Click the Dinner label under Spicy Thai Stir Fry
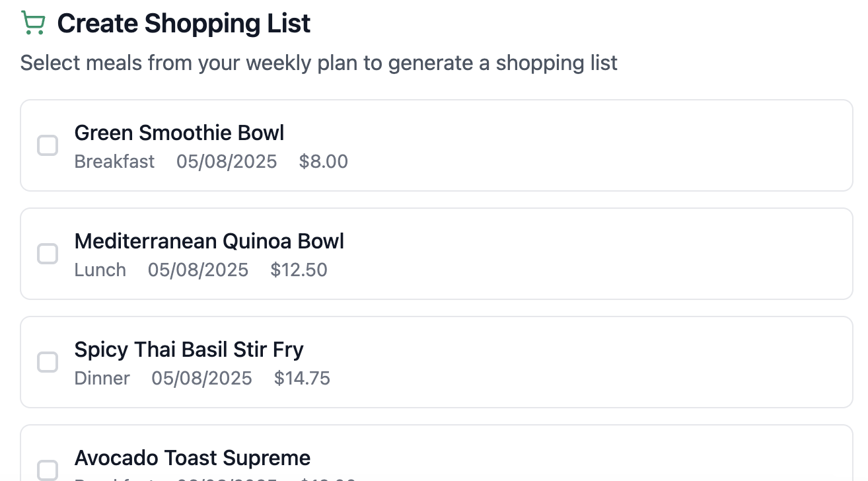This screenshot has height=481, width=868. pos(102,379)
